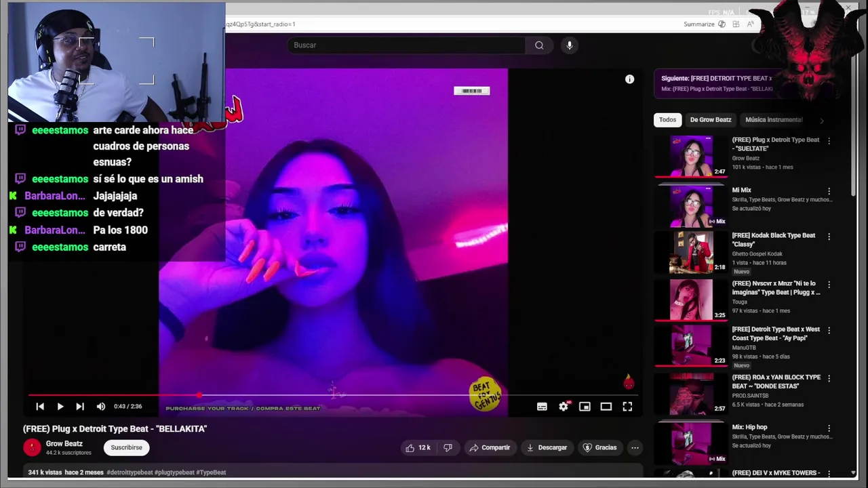The image size is (868, 488).
Task: Open options for Ni te lo imaginas
Action: [x=829, y=285]
